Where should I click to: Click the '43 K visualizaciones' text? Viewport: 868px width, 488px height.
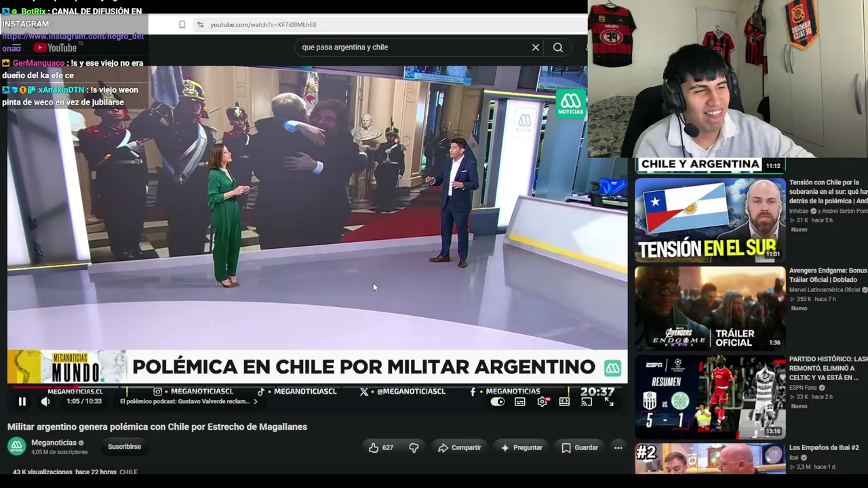(43, 472)
